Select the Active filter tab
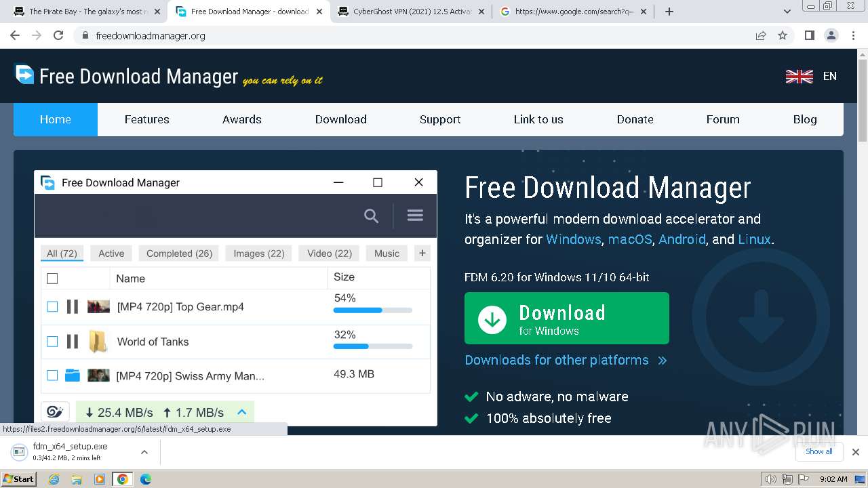Image resolution: width=868 pixels, height=488 pixels. (111, 253)
